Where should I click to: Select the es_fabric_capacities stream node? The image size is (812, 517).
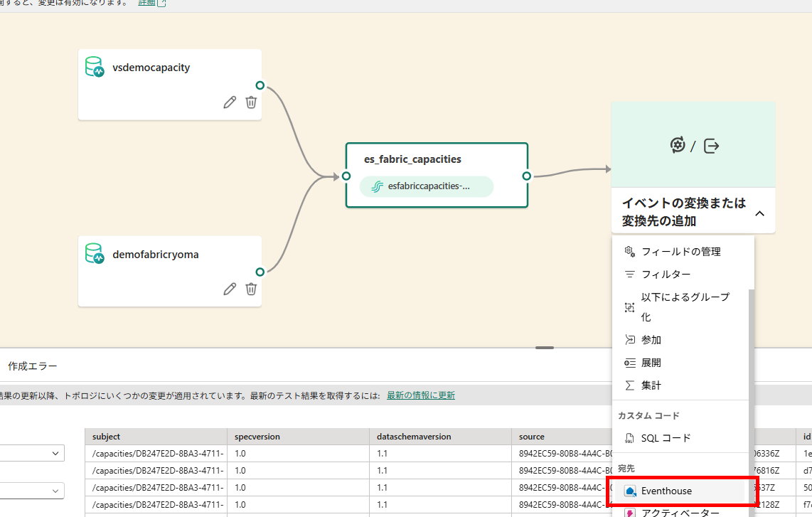[x=437, y=175]
